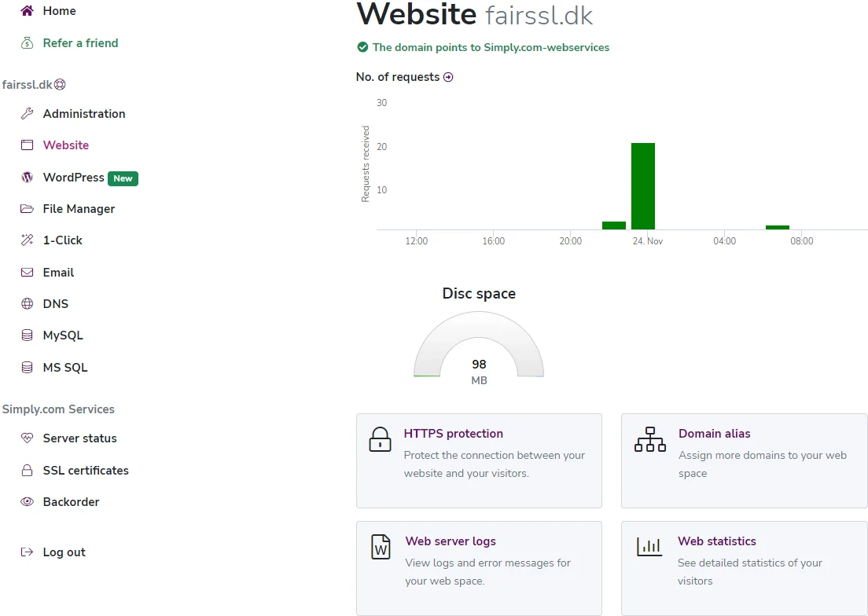Image resolution: width=868 pixels, height=616 pixels.
Task: Open HTTPS protection title link
Action: pos(454,434)
